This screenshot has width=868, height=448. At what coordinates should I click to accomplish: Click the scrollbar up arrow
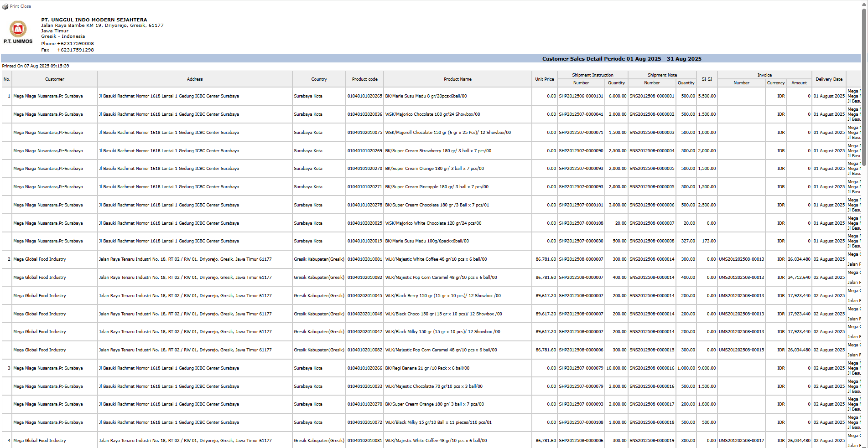pyautogui.click(x=864, y=3)
